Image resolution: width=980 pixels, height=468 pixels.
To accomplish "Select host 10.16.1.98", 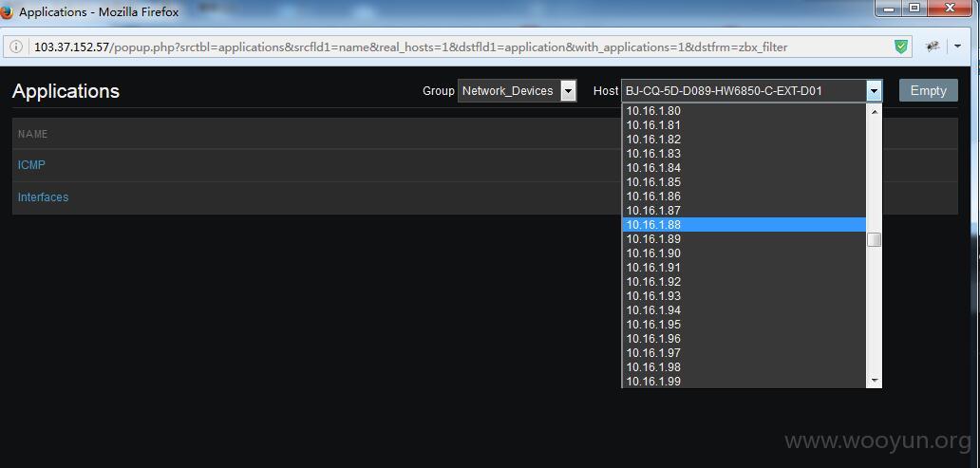I will (x=744, y=366).
